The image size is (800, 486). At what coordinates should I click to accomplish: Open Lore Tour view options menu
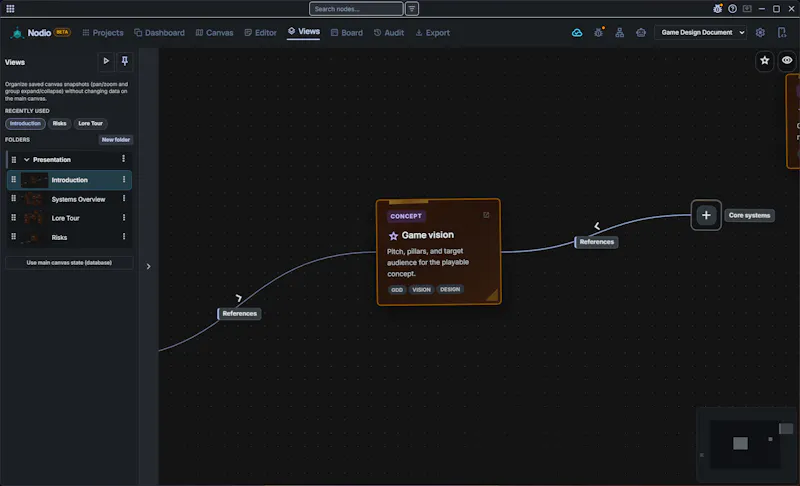point(123,218)
